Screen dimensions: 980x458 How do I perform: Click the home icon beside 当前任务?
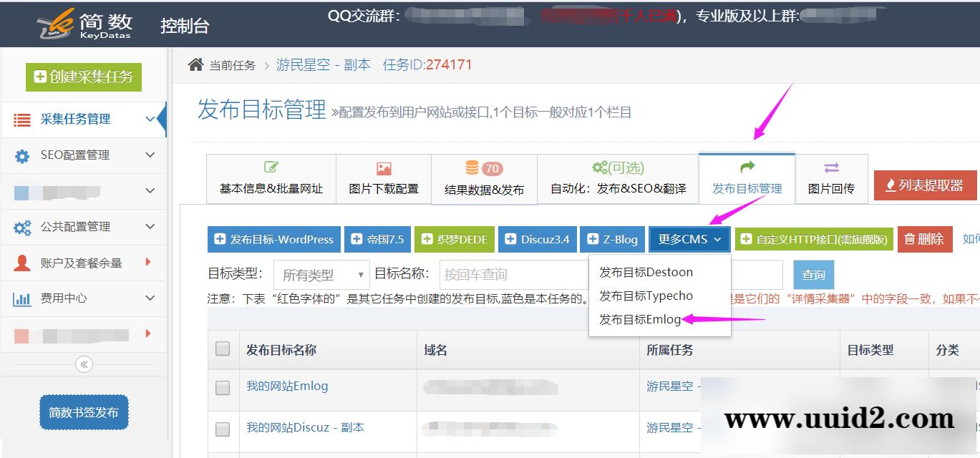click(x=195, y=65)
